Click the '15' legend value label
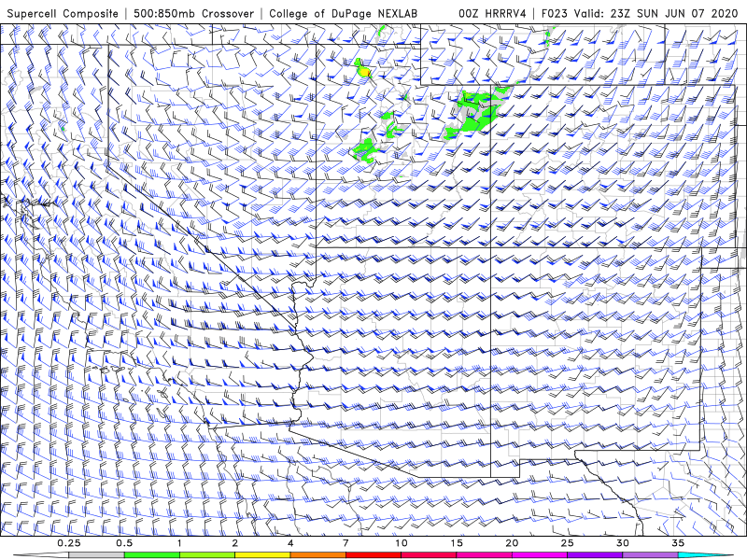 [457, 543]
